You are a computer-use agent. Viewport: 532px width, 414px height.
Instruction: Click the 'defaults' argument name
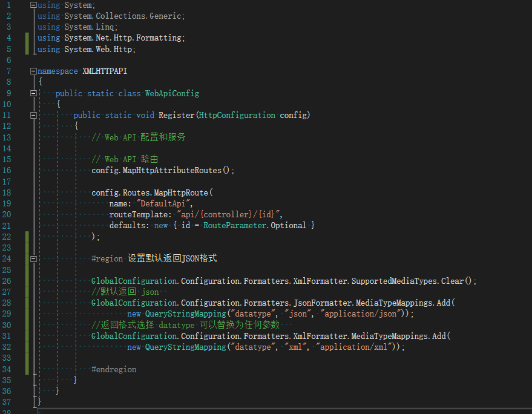[127, 225]
